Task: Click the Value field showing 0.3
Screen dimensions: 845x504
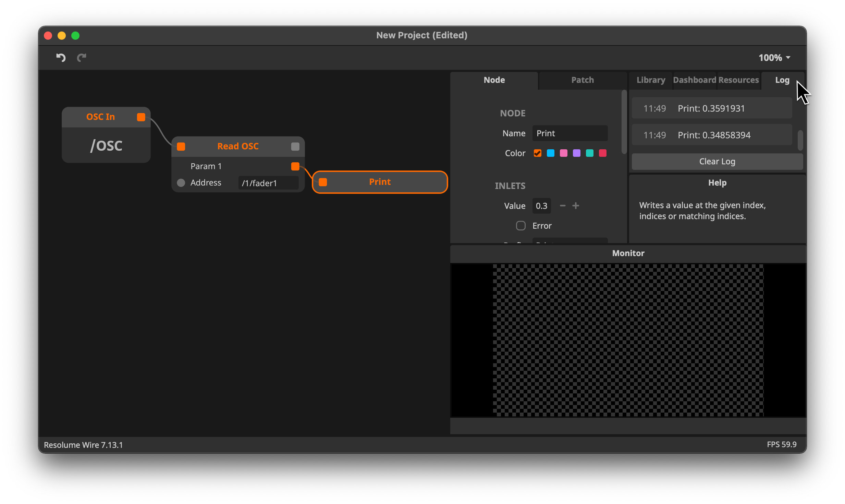Action: click(x=542, y=206)
